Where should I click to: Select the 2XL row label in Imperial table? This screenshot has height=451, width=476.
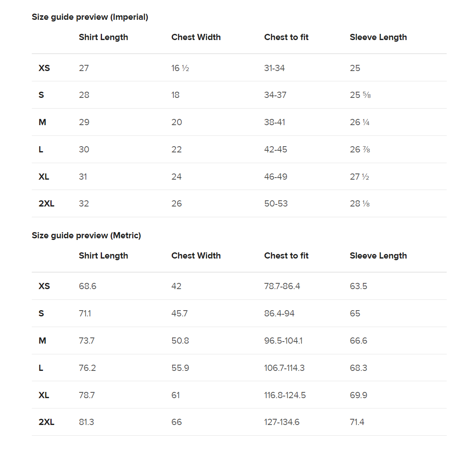[46, 204]
